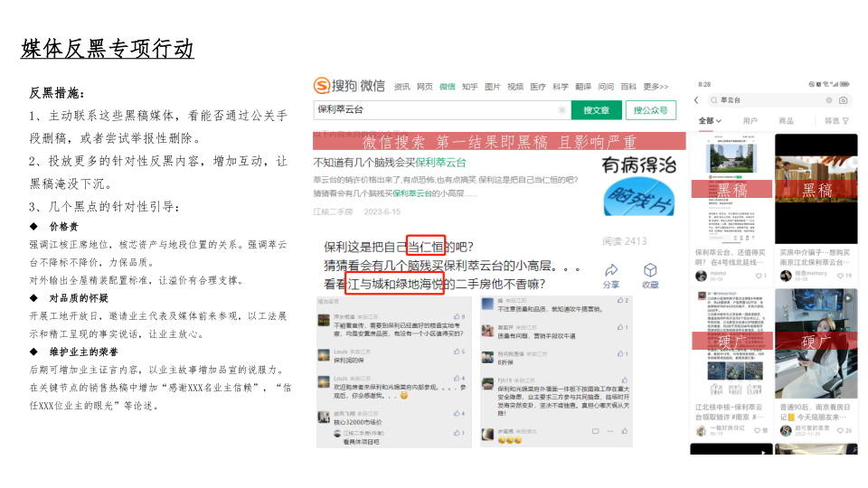Click the slide title 媒体反黑专项行动

[108, 49]
